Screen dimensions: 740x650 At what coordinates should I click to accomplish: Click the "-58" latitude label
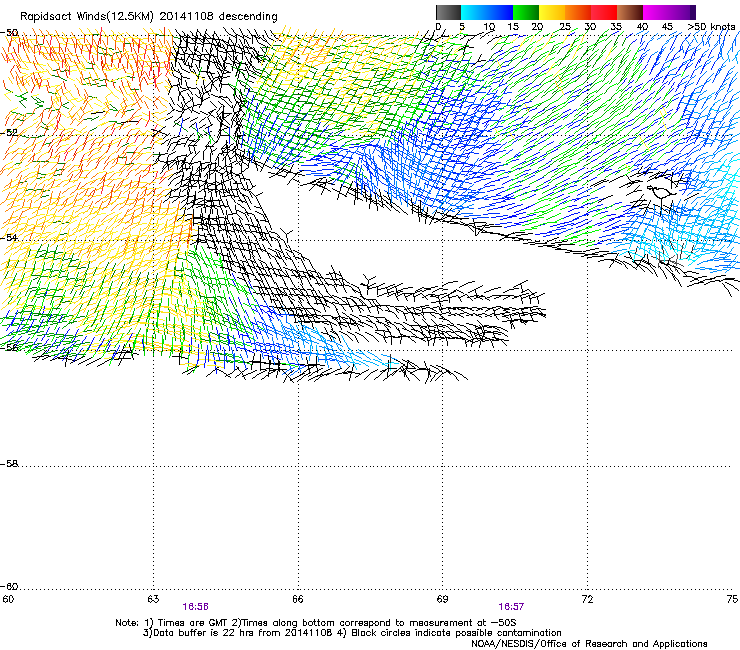(9, 464)
